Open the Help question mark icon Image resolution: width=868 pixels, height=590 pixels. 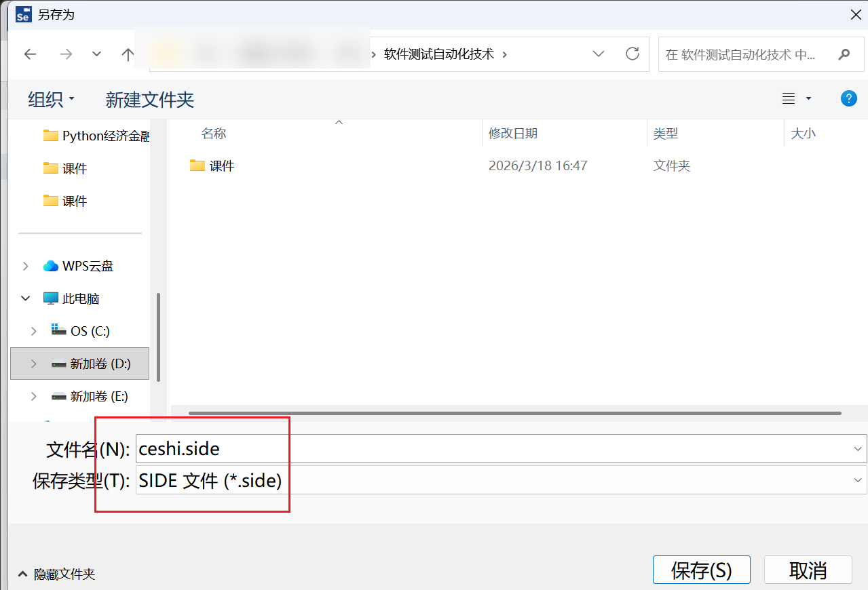coord(848,99)
